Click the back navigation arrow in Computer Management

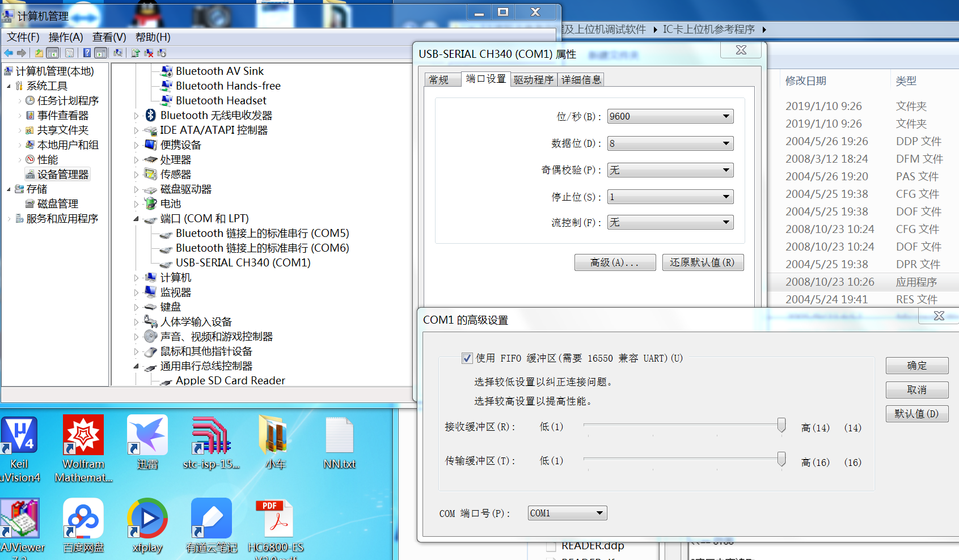9,52
